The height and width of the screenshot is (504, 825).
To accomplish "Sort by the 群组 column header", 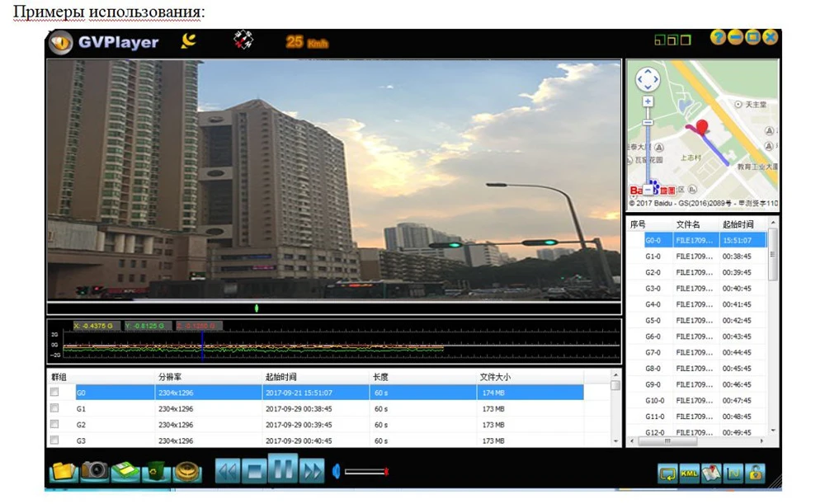I will tap(101, 377).
